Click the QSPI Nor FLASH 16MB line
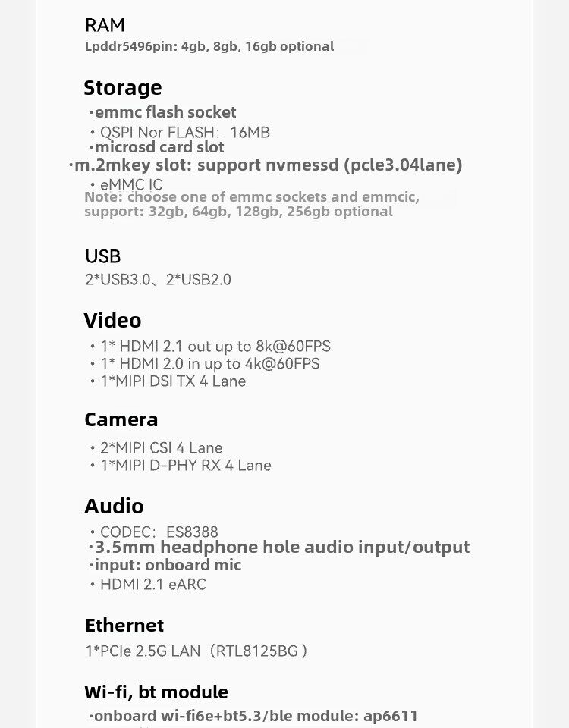 (184, 133)
